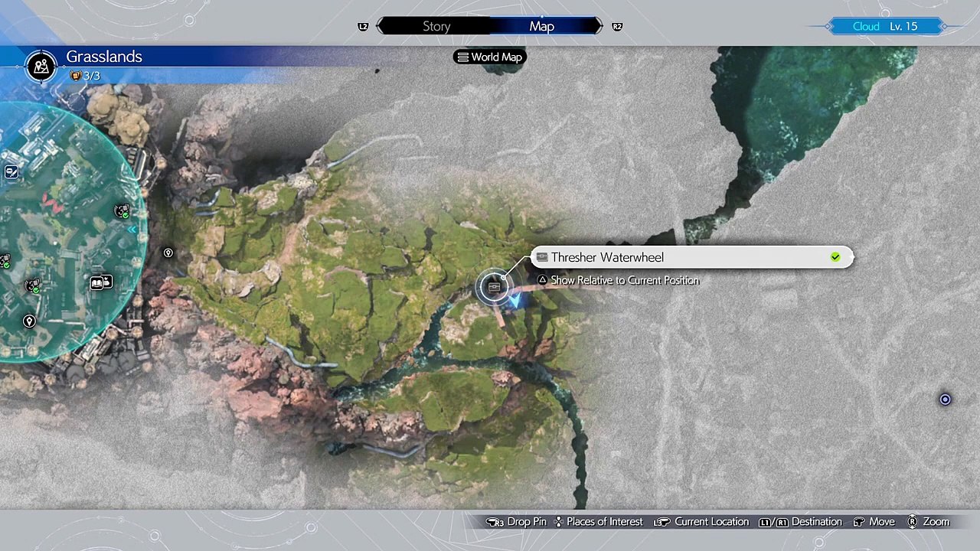Click the Thresher Waterwheel map marker
This screenshot has width=980, height=551.
pyautogui.click(x=494, y=287)
